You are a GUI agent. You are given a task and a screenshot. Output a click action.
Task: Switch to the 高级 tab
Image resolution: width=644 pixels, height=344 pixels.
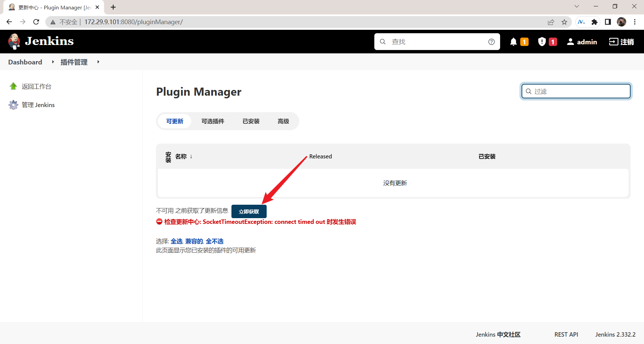pos(283,121)
